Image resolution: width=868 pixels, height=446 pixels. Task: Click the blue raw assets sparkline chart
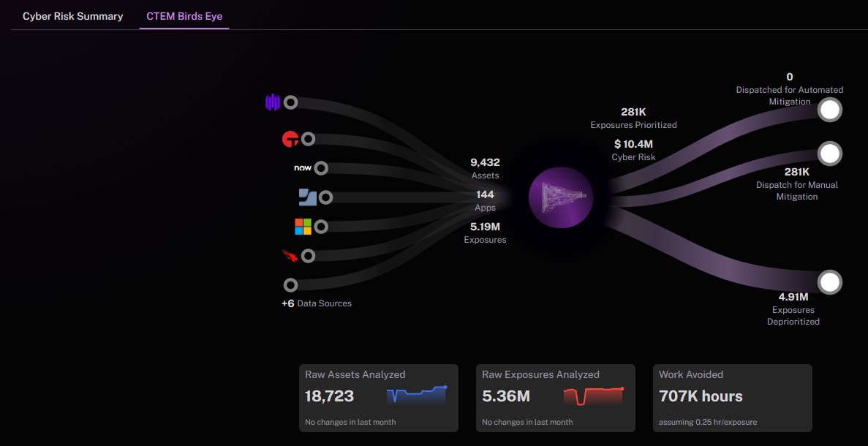pos(417,395)
